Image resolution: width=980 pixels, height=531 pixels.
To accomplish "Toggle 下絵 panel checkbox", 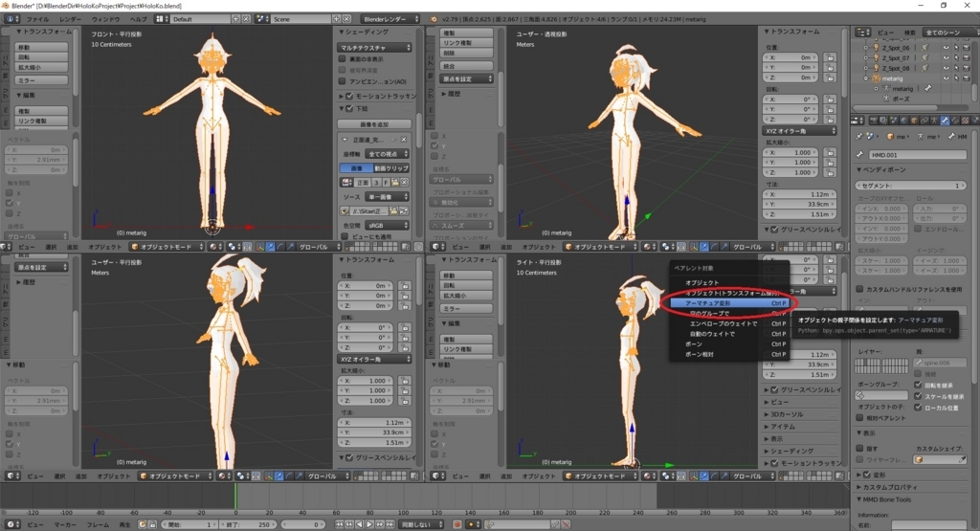I will tap(349, 108).
